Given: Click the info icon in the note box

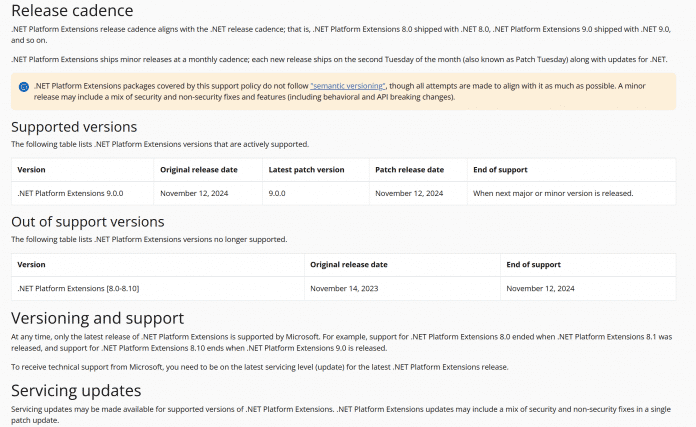Looking at the screenshot, I should pyautogui.click(x=24, y=87).
